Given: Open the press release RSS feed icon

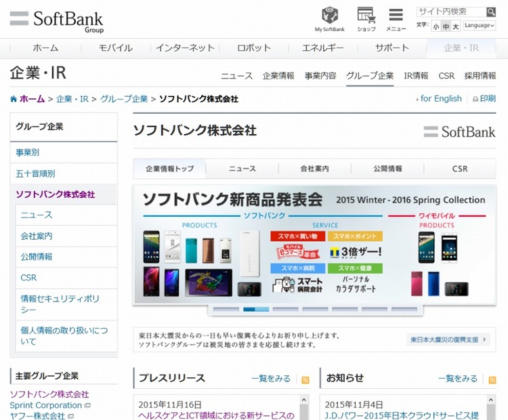Looking at the screenshot, I should click(305, 380).
